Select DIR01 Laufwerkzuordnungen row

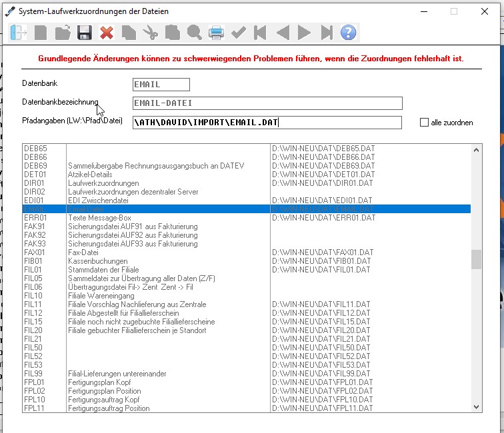click(x=247, y=183)
